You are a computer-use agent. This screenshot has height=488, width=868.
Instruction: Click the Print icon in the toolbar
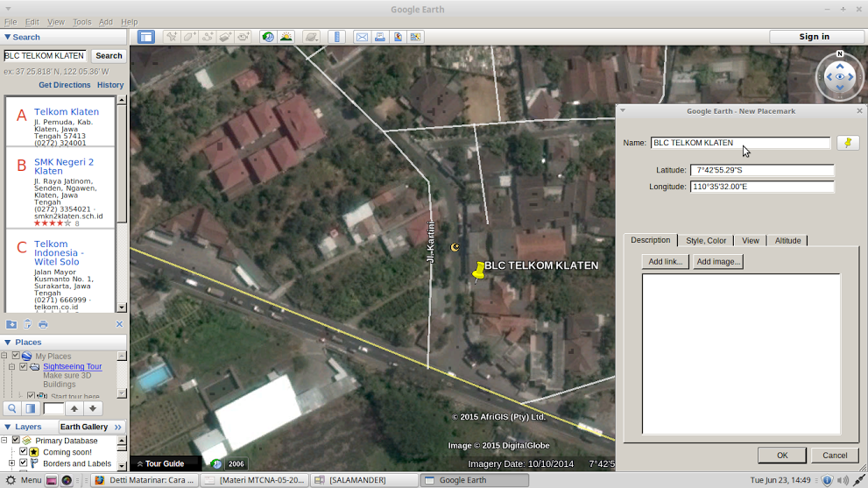(380, 37)
